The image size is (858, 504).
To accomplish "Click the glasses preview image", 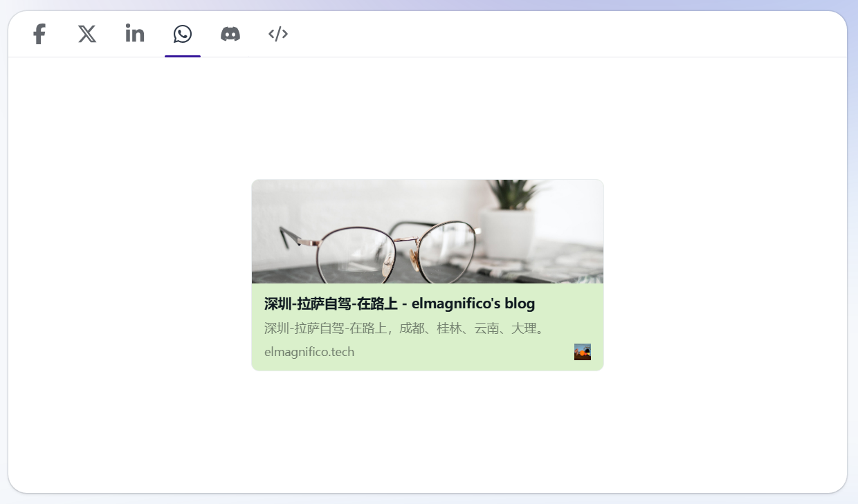I will (428, 232).
